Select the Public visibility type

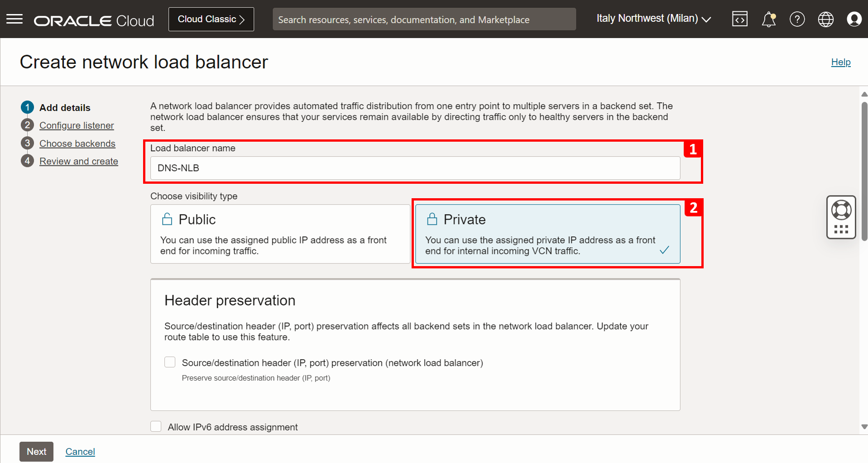click(280, 234)
